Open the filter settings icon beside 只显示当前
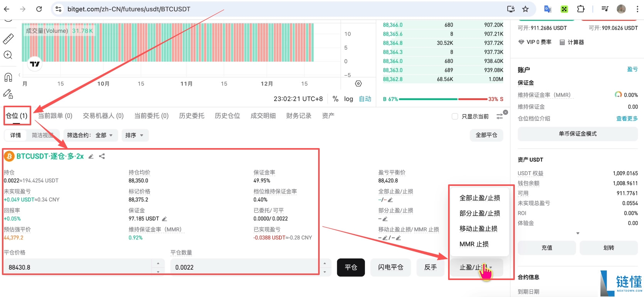 tap(500, 116)
